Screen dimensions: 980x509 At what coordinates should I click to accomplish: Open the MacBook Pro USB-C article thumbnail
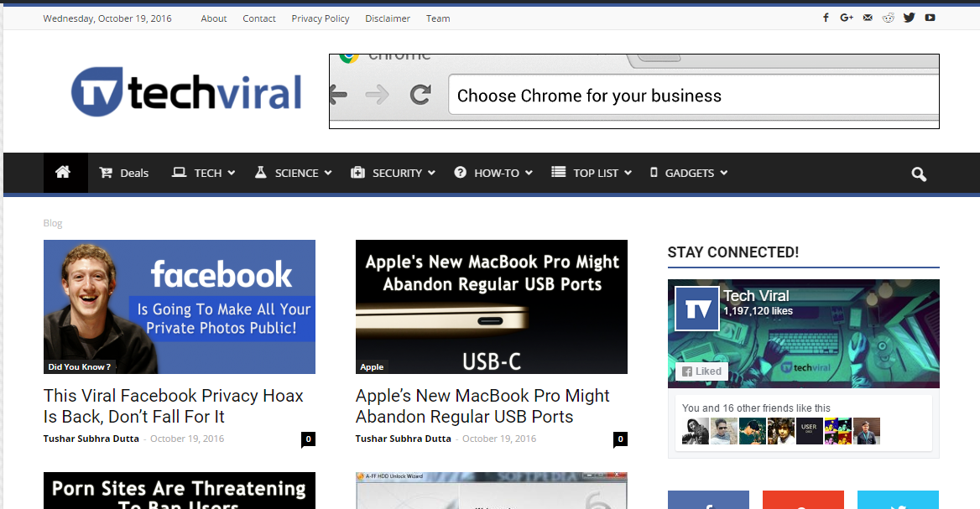click(491, 307)
